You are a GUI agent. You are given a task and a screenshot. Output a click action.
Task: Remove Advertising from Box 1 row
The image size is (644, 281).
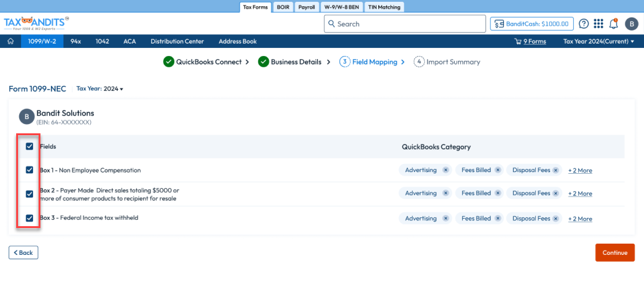(446, 170)
